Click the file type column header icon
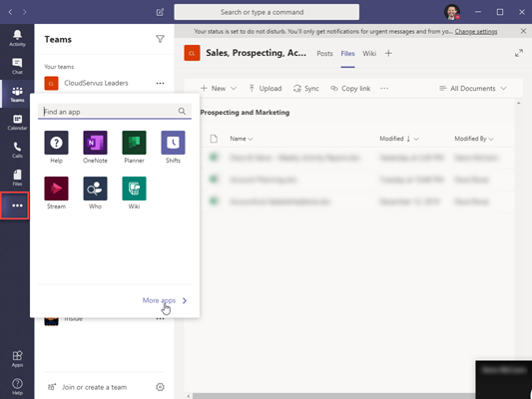This screenshot has height=399, width=532. pos(214,139)
